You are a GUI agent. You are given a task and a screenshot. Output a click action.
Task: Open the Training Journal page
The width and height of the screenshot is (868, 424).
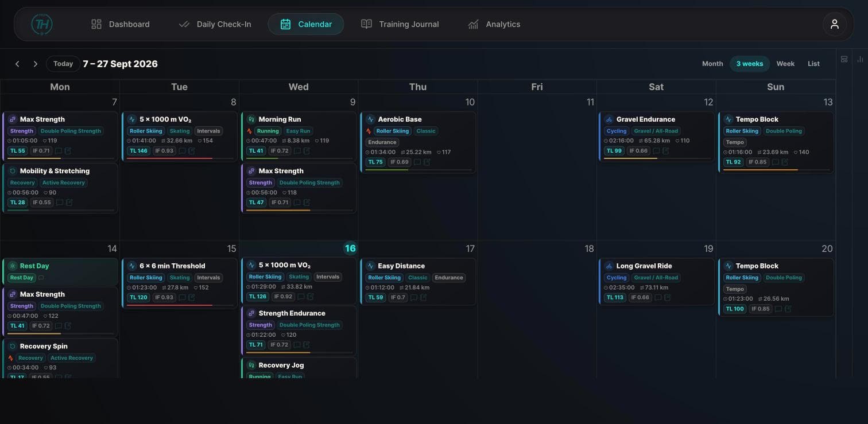click(x=400, y=24)
